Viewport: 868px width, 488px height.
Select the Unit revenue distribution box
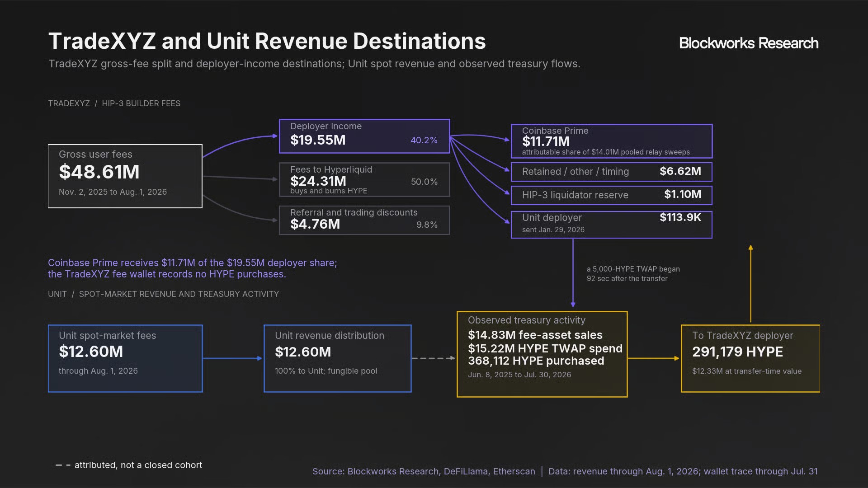[338, 358]
